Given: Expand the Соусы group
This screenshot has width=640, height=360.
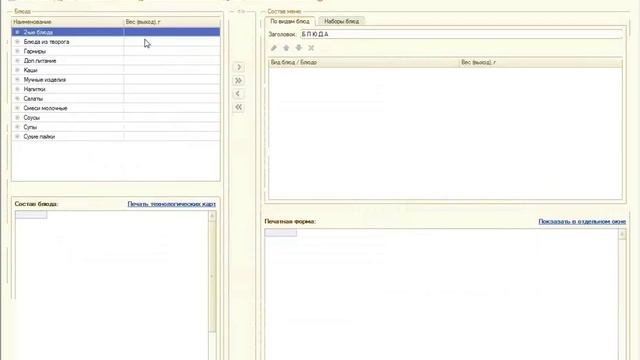Looking at the screenshot, I should pos(17,118).
